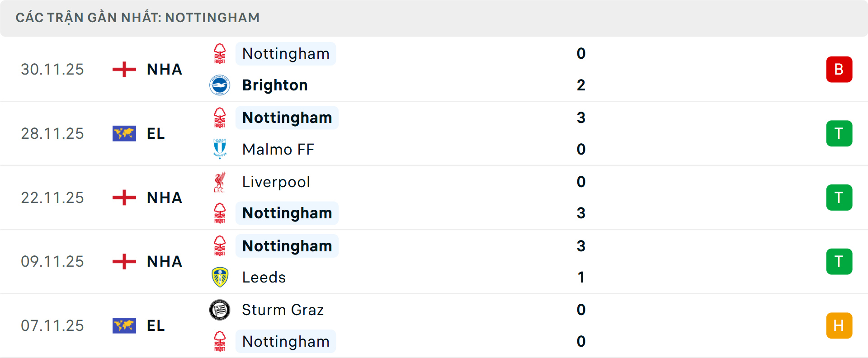Click the Leeds club crest icon
Viewport: 868px width, 358px height.
[220, 277]
